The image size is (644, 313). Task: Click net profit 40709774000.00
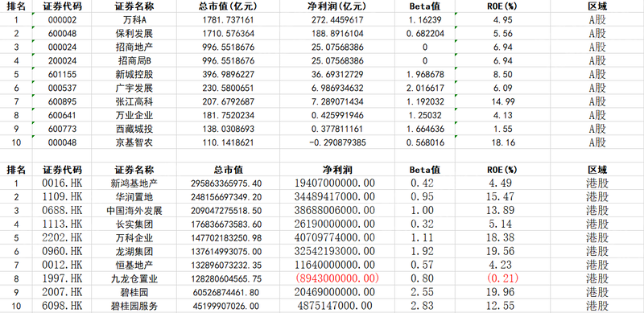(x=334, y=238)
